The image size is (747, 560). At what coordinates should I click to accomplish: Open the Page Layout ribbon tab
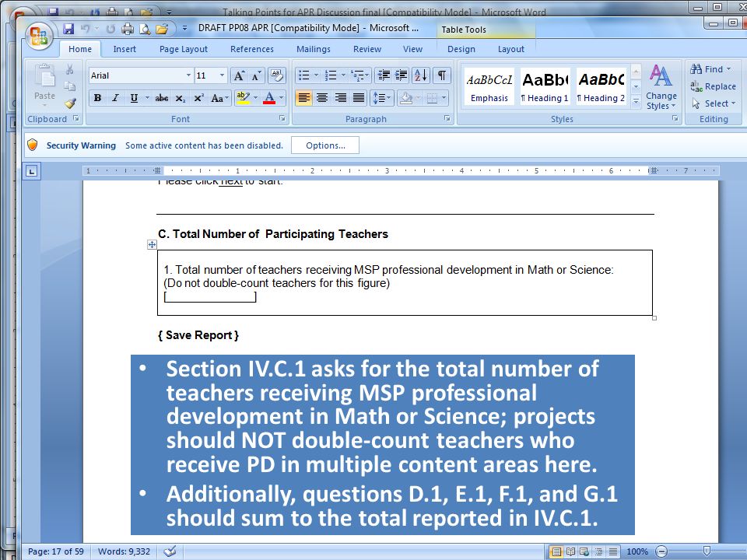184,49
